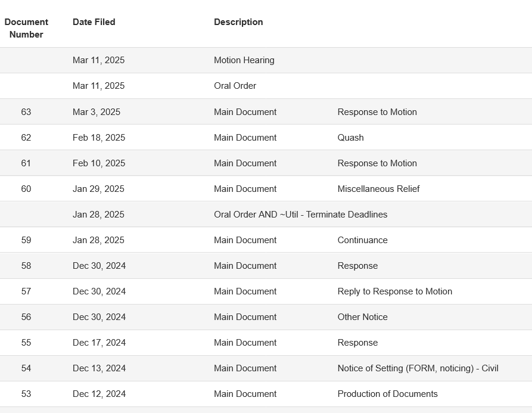Click the Date Filed column header
Screen dimensions: 532x413
[94, 22]
